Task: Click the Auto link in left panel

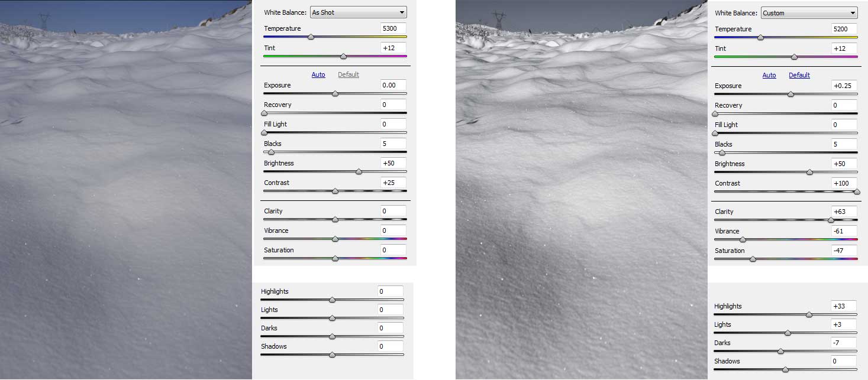Action: 318,74
